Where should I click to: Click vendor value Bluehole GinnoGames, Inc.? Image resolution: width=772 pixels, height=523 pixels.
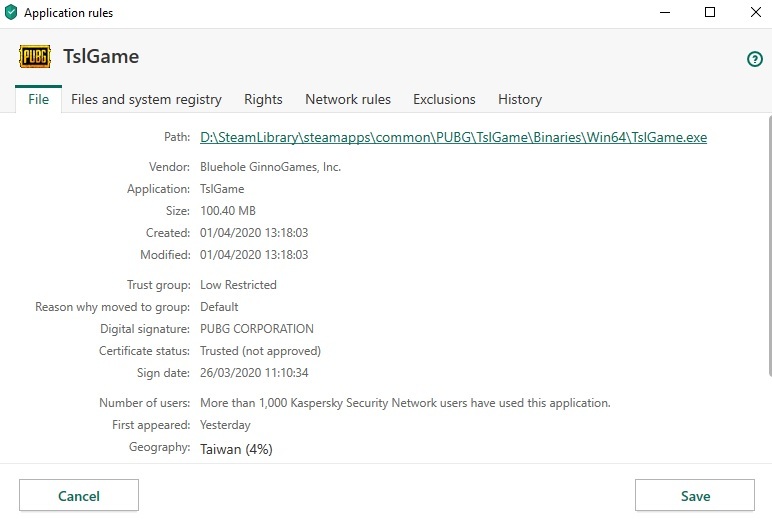[x=270, y=167]
